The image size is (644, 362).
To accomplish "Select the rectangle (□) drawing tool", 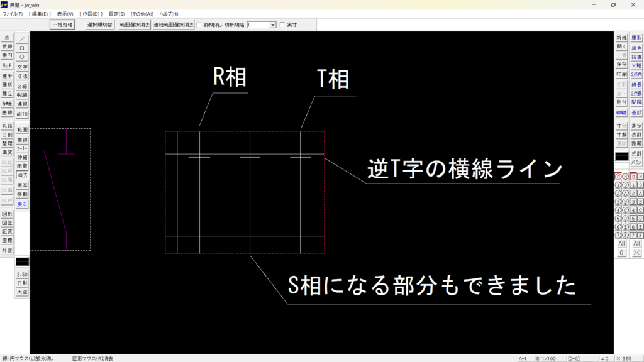I will coord(22,48).
